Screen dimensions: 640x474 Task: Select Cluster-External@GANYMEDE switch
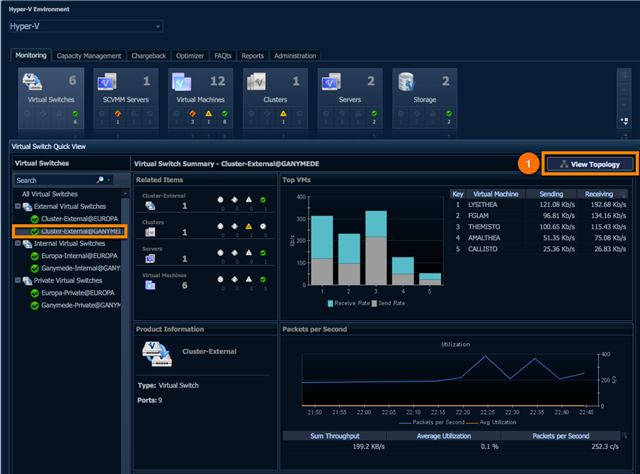[x=81, y=231]
